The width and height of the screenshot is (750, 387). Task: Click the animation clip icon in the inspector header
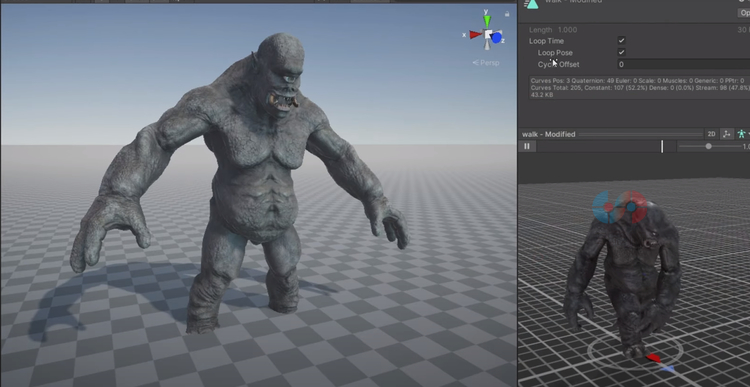[531, 4]
